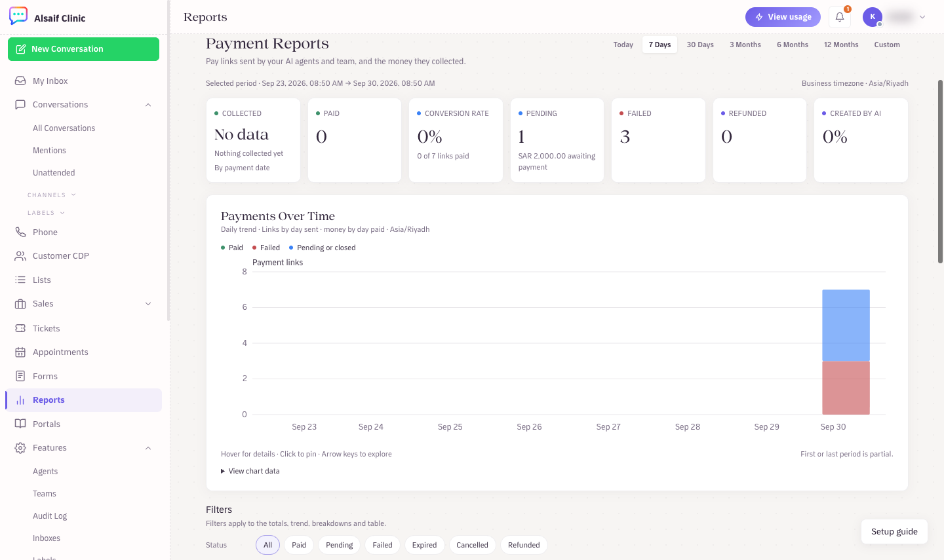This screenshot has width=944, height=560.
Task: Start a New Conversation
Action: click(x=83, y=49)
